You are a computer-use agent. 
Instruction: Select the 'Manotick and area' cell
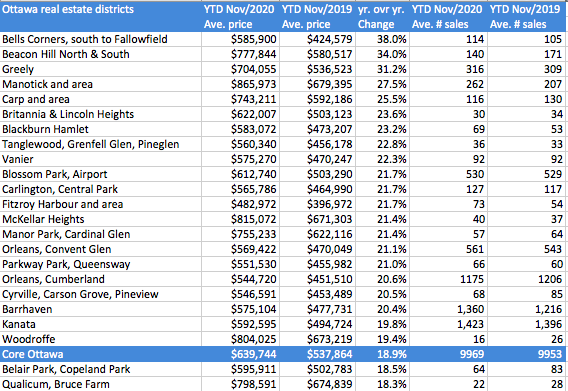click(101, 84)
